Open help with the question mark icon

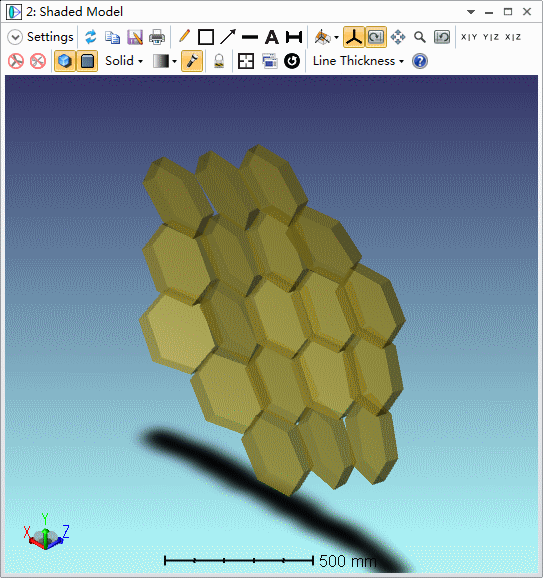tap(420, 61)
